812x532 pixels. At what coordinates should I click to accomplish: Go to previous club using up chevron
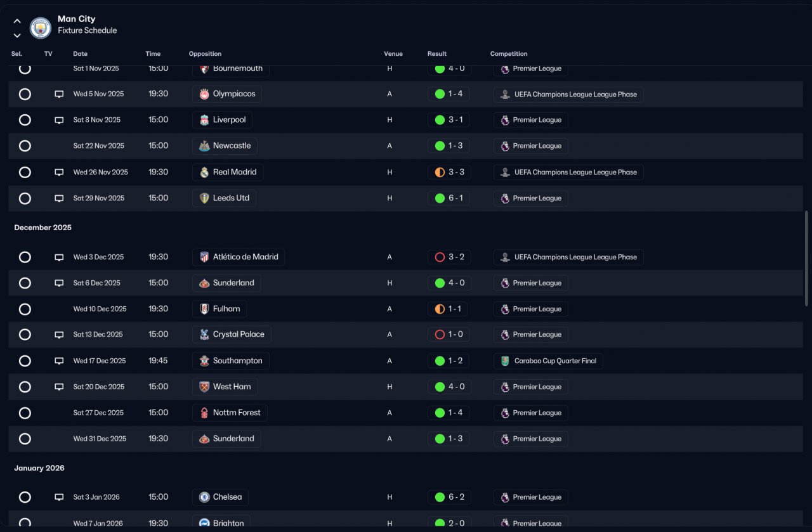click(17, 21)
